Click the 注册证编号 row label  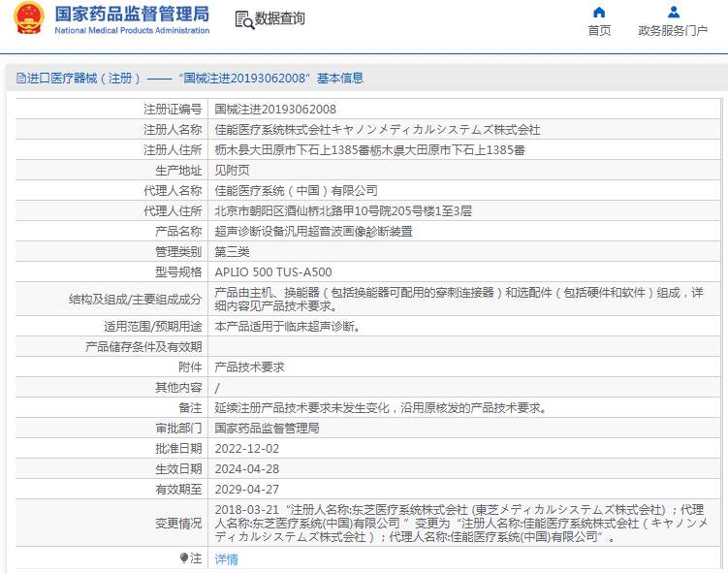click(x=173, y=110)
